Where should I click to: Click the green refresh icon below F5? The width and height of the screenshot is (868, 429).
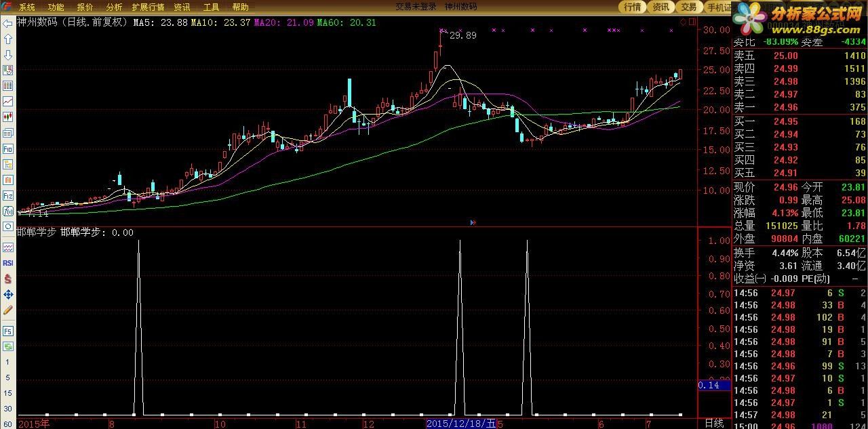8,346
